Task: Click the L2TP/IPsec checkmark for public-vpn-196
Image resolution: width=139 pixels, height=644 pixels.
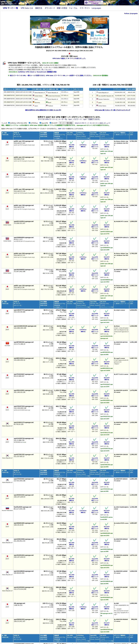Action: click(x=83, y=174)
